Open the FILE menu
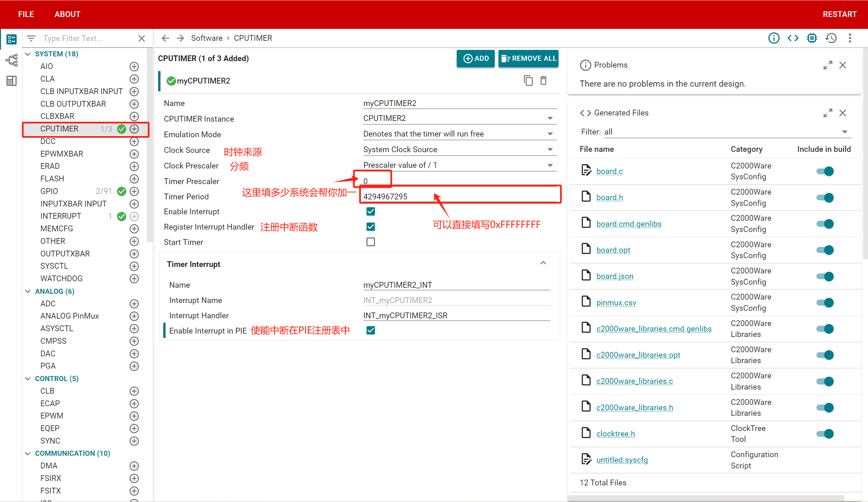Image resolution: width=868 pixels, height=502 pixels. click(26, 14)
